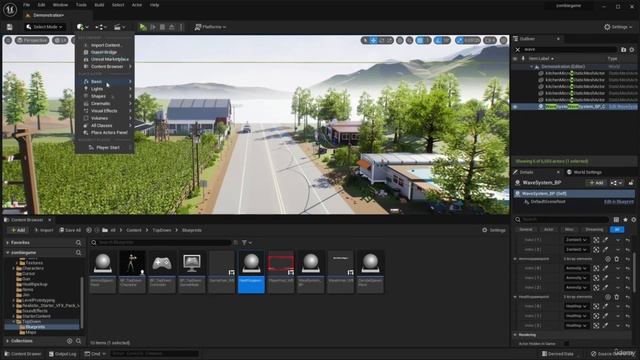
Task: Start Play in Editor with the green play icon
Action: click(x=143, y=27)
